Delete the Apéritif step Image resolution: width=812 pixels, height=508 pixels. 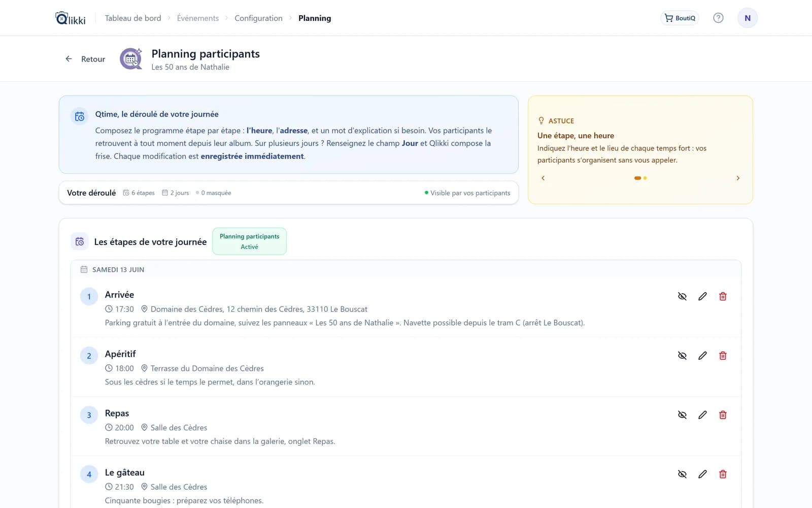pyautogui.click(x=723, y=356)
